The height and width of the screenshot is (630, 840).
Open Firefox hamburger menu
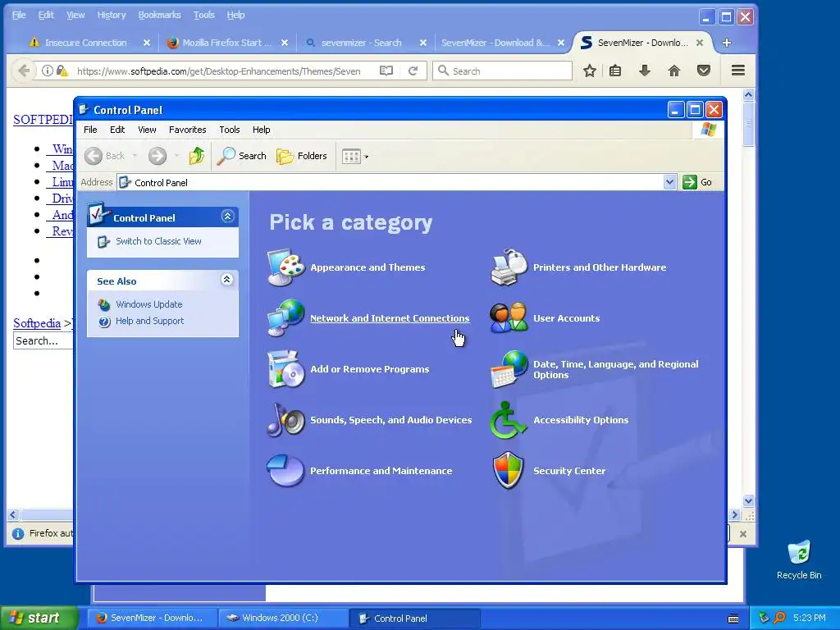738,71
